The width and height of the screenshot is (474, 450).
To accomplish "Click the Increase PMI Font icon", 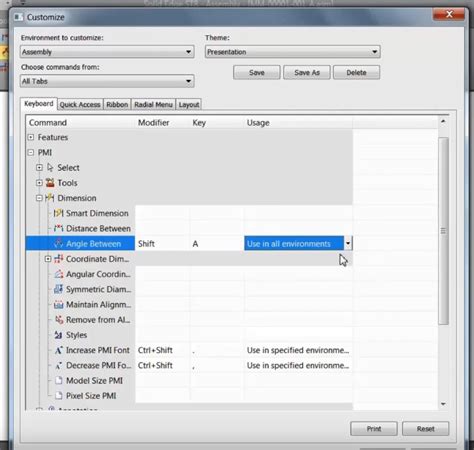I will tap(59, 350).
